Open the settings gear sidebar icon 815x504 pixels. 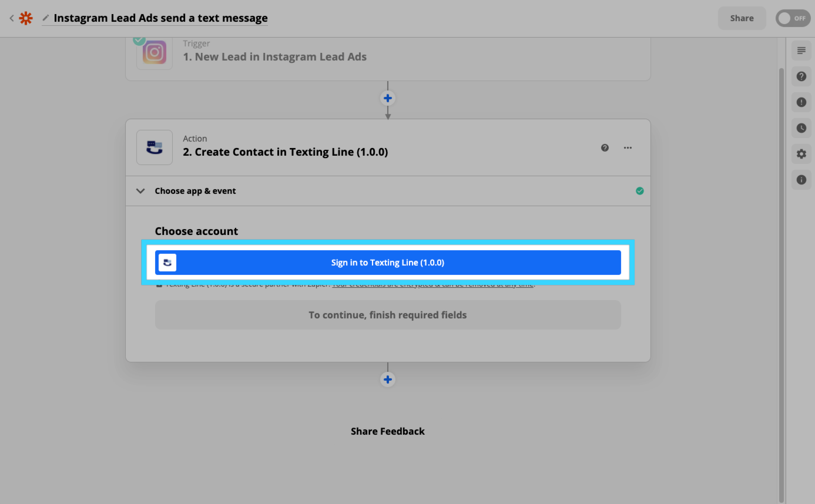tap(801, 154)
